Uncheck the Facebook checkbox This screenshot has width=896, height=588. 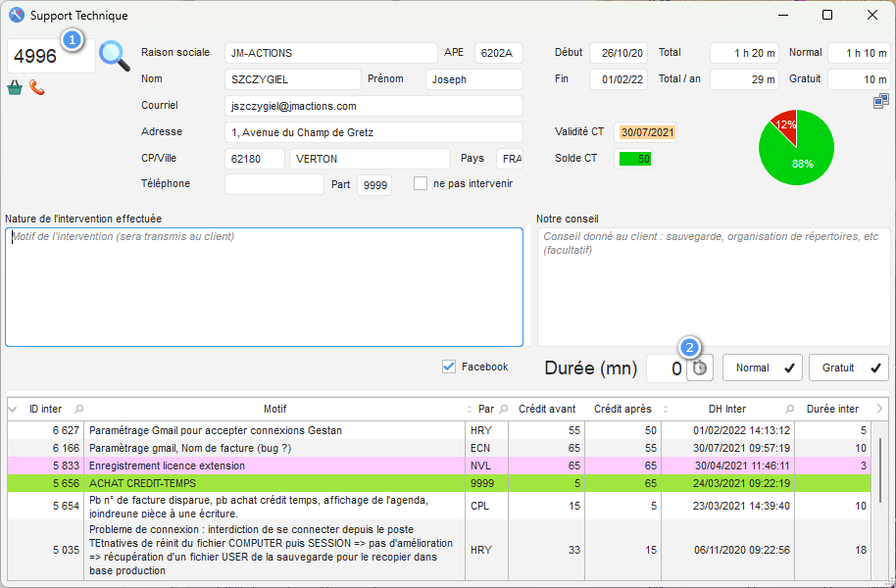point(449,367)
